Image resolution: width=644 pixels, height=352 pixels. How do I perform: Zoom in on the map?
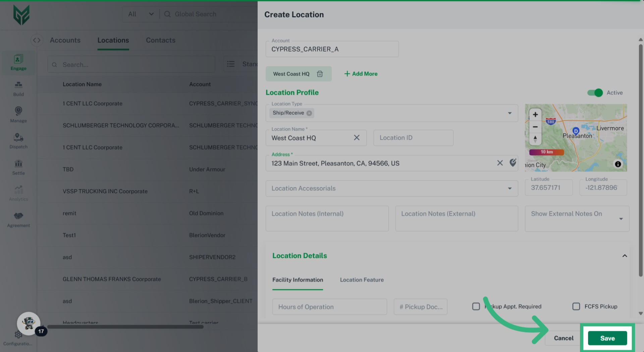(x=535, y=115)
